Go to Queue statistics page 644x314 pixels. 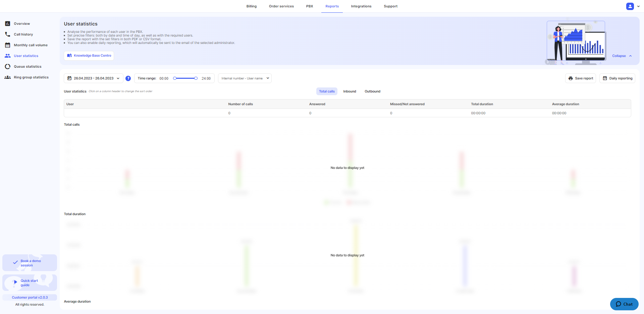(x=28, y=67)
